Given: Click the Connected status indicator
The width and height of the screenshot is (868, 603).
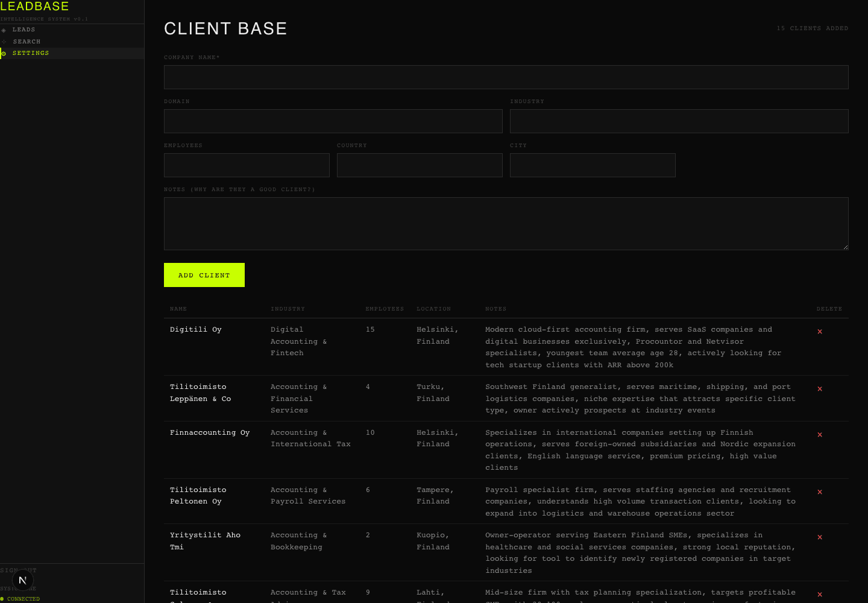Looking at the screenshot, I should [20, 599].
